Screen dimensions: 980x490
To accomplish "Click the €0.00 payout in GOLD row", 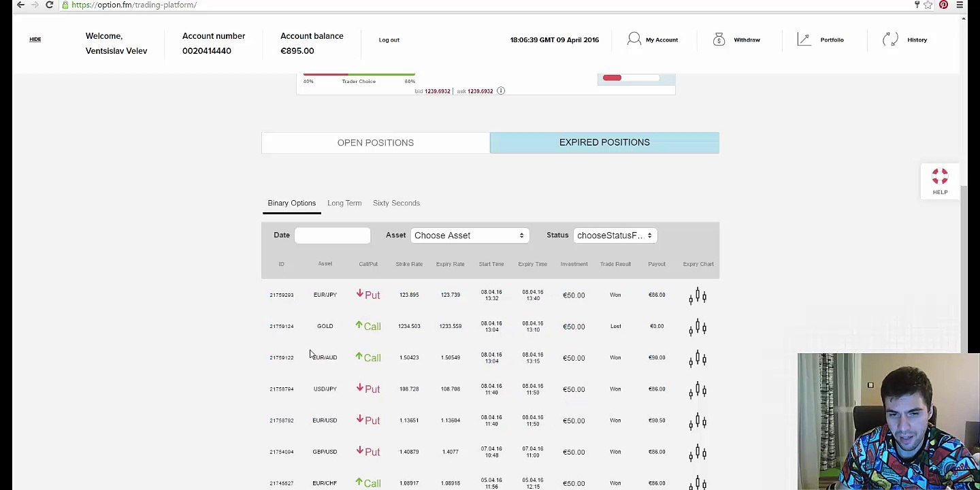I will pyautogui.click(x=657, y=326).
